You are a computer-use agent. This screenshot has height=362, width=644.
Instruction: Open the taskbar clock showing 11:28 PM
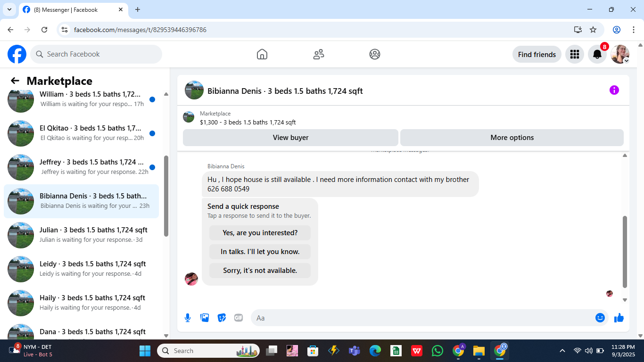[x=623, y=351]
